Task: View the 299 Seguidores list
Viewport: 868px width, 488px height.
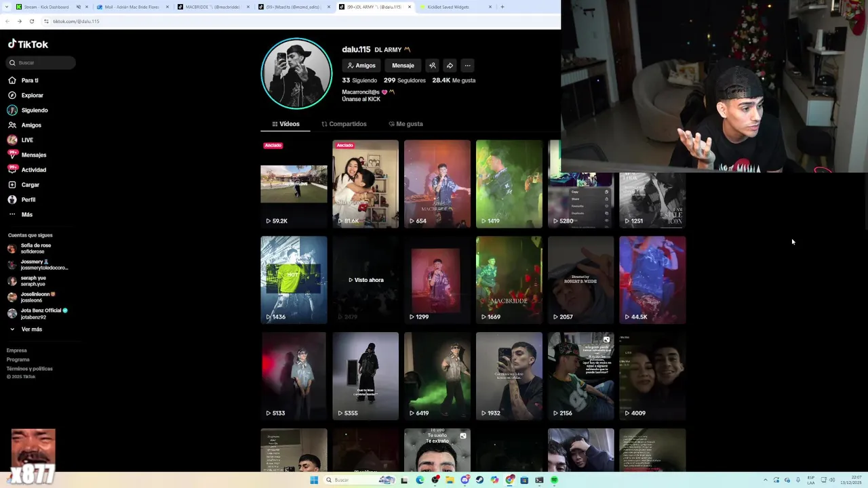Action: 405,80
